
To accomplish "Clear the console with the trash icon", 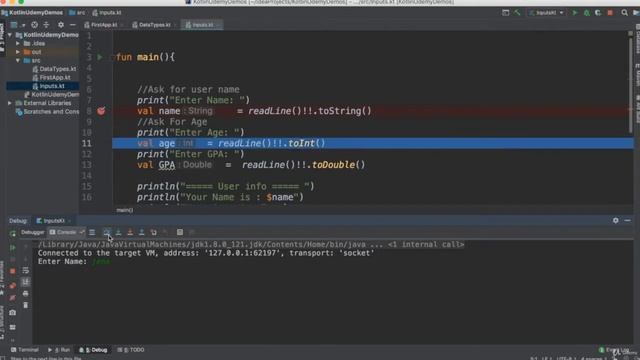I will pos(25,305).
